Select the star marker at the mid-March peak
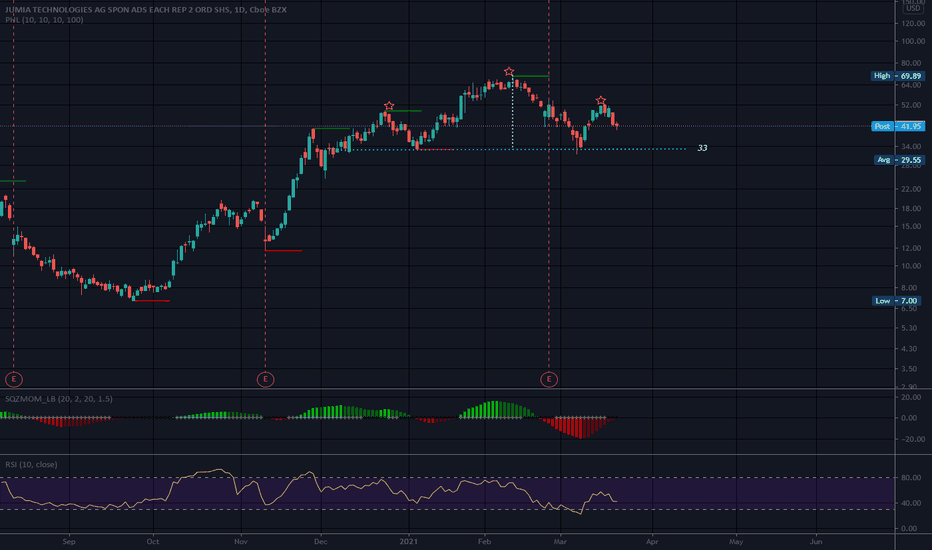 [x=601, y=100]
